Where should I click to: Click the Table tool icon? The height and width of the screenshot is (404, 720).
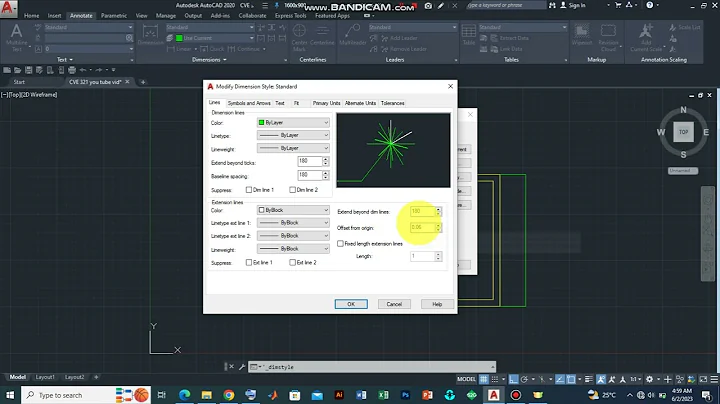pos(468,31)
